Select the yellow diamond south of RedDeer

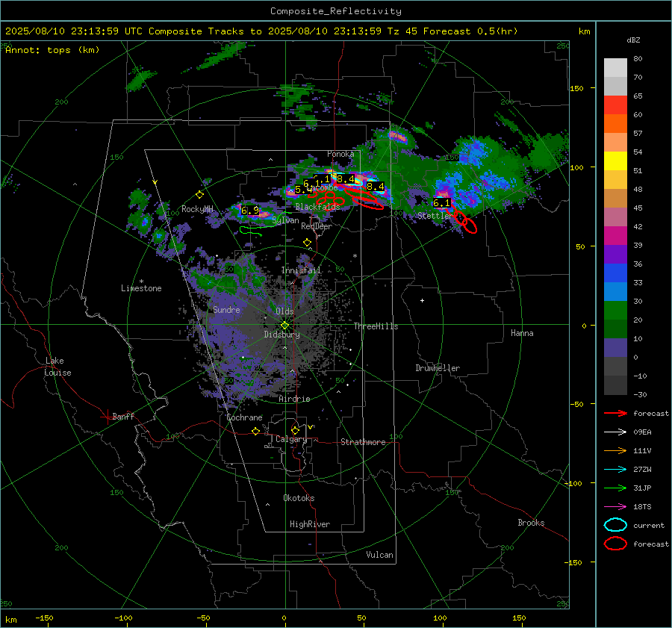point(307,243)
